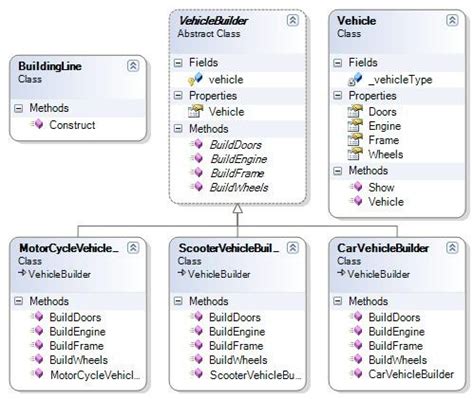Select the Construct method name

[x=72, y=125]
